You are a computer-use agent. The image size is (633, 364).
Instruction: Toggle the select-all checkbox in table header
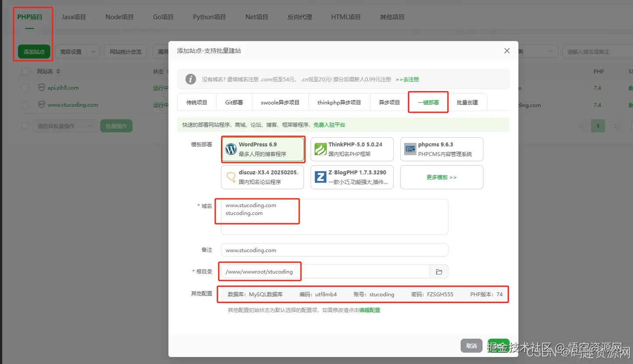click(25, 71)
